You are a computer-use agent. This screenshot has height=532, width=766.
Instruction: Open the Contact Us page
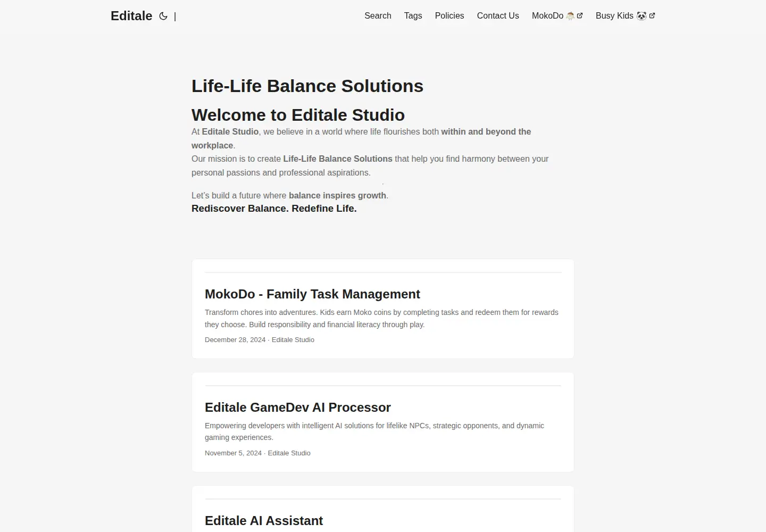pyautogui.click(x=498, y=16)
